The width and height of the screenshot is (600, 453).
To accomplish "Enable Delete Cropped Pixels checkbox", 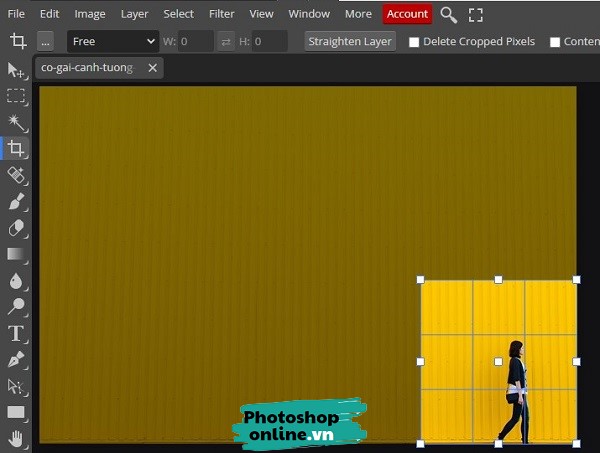I will pyautogui.click(x=414, y=42).
